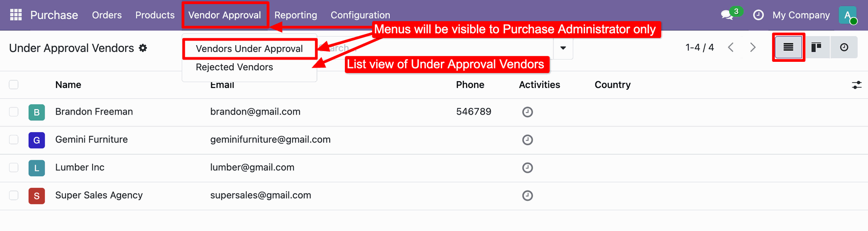Switch to list view
This screenshot has width=868, height=231.
(x=788, y=47)
